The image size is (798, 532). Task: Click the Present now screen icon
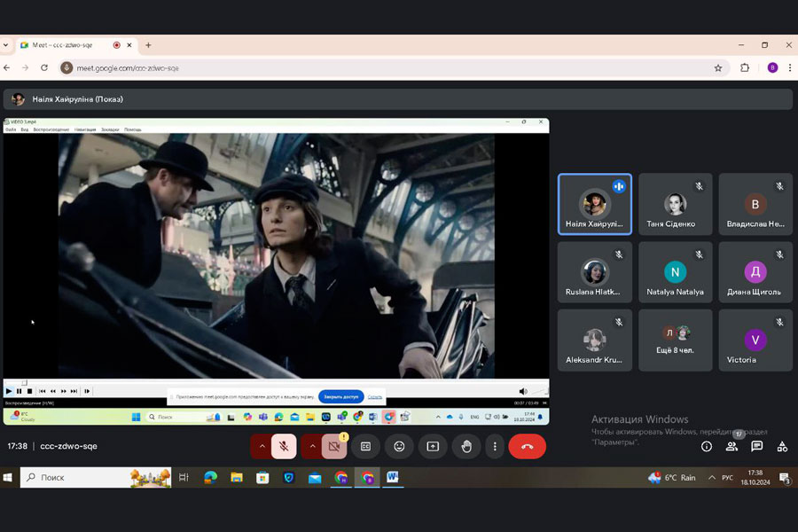(x=433, y=446)
